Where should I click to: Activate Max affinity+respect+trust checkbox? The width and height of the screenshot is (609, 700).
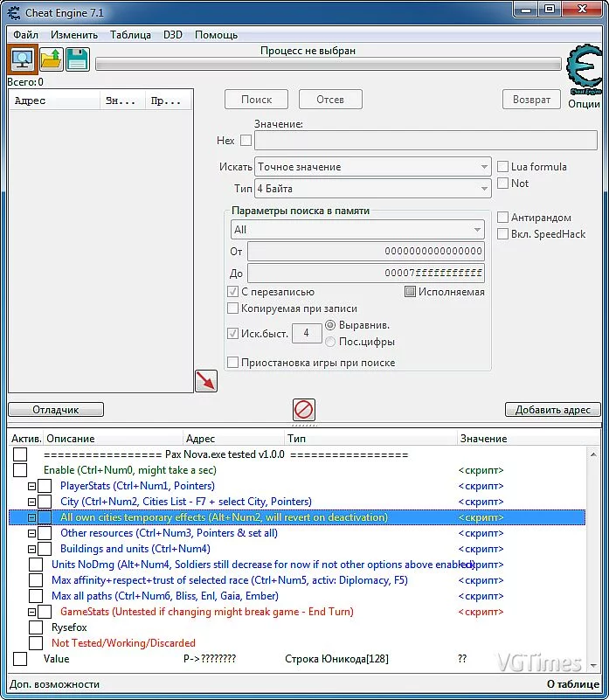[x=36, y=580]
